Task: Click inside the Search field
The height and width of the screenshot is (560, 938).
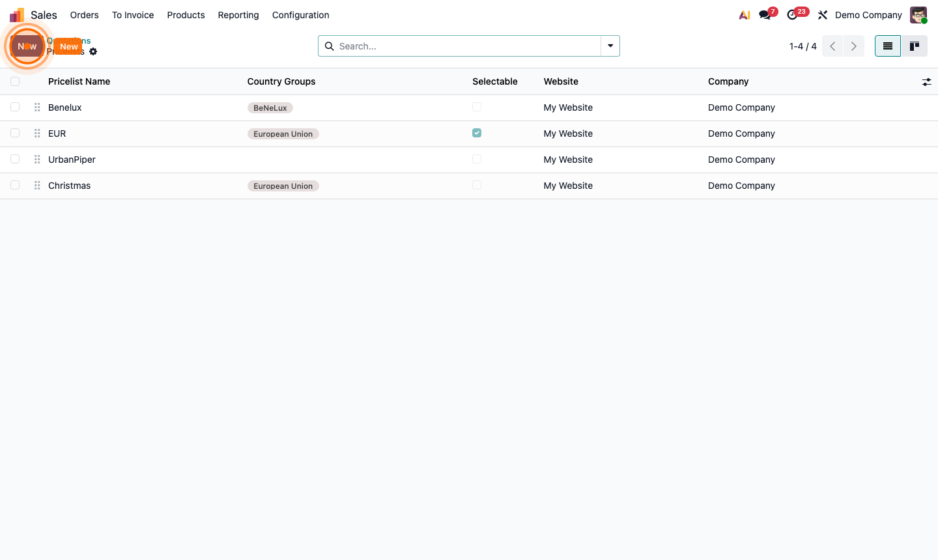Action: (456, 46)
